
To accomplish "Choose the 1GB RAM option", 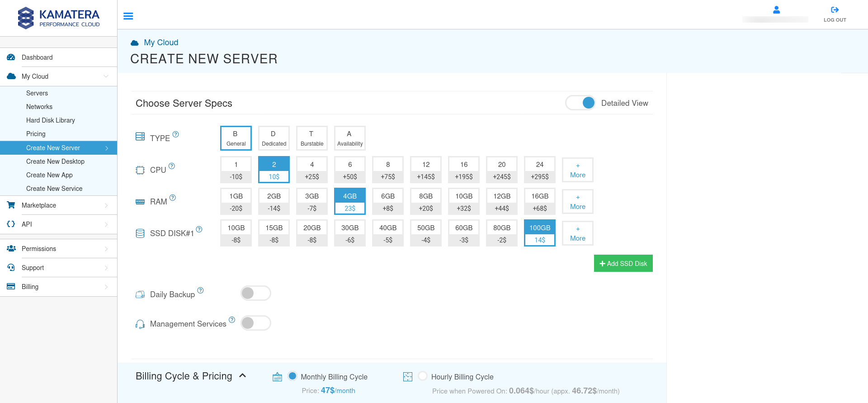I will (236, 201).
